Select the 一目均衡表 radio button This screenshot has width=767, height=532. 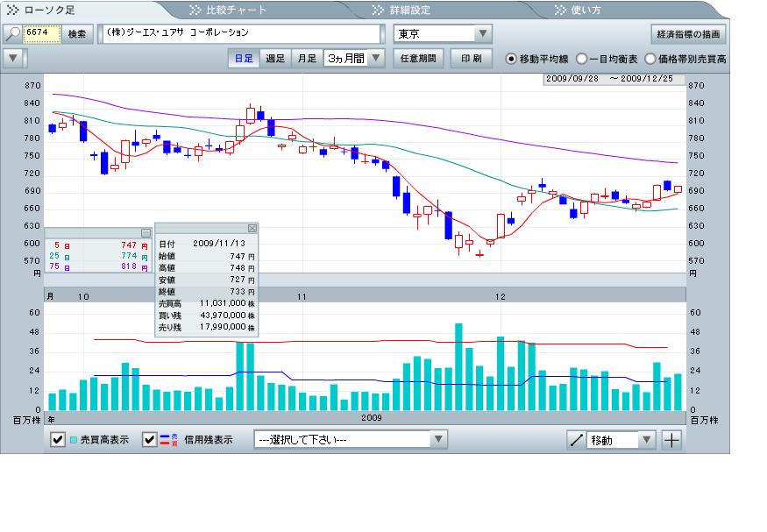[582, 60]
